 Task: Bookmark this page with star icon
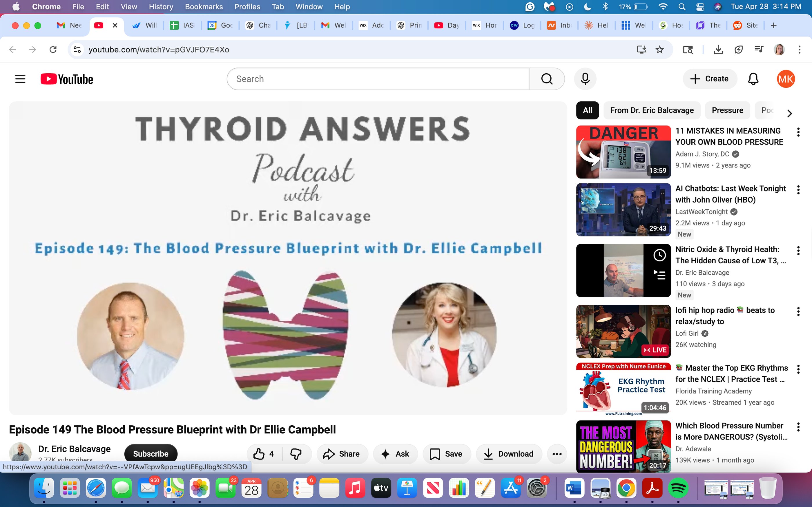pyautogui.click(x=659, y=50)
